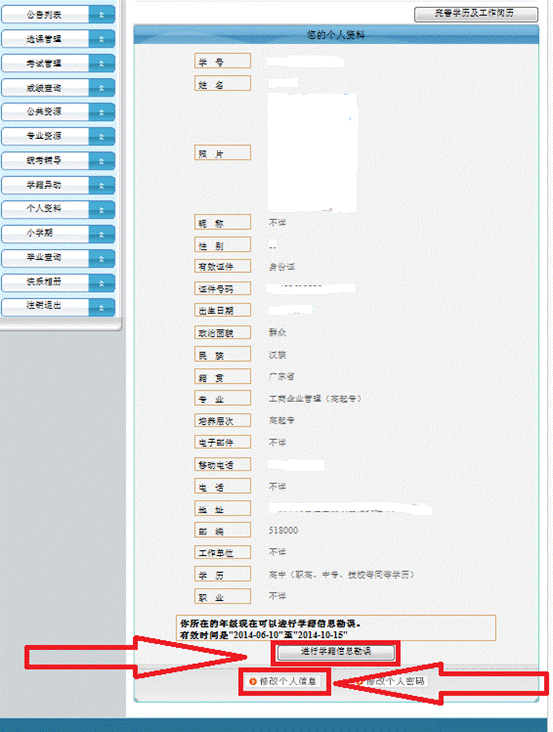Expand the chevron beside 小学期
This screenshot has width=553, height=732.
pyautogui.click(x=102, y=233)
